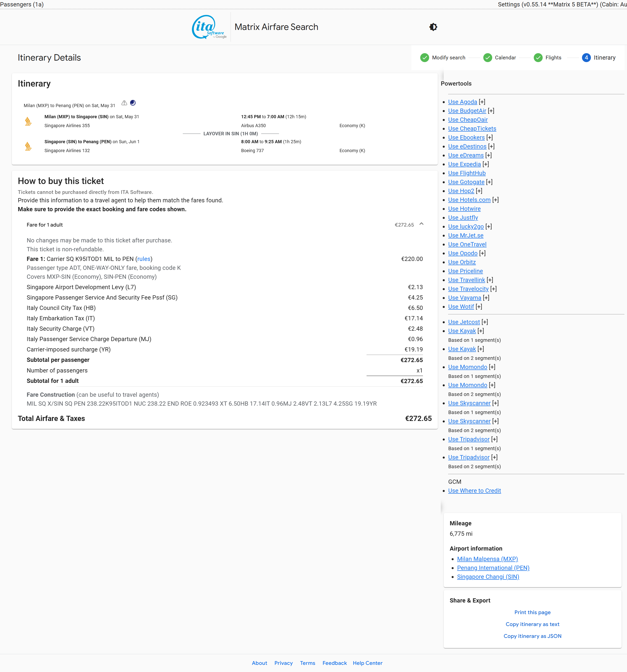Open the Passengers (1a) menu
This screenshot has height=672, width=627.
pos(22,4)
